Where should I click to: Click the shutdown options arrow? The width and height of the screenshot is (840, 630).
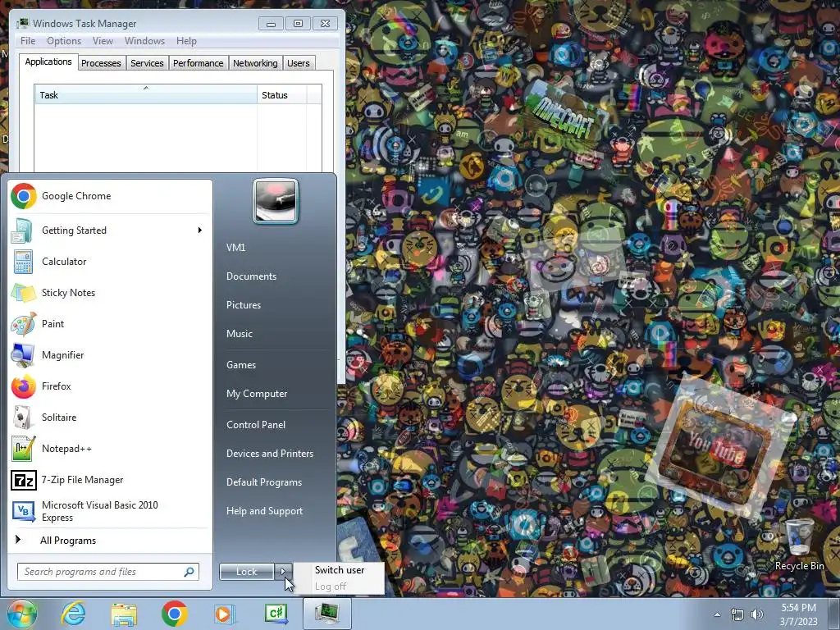pyautogui.click(x=283, y=572)
